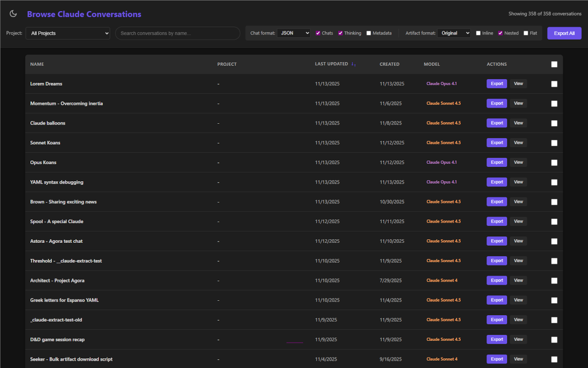This screenshot has height=368, width=588.
Task: Sort by the Name column header
Action: pos(37,64)
